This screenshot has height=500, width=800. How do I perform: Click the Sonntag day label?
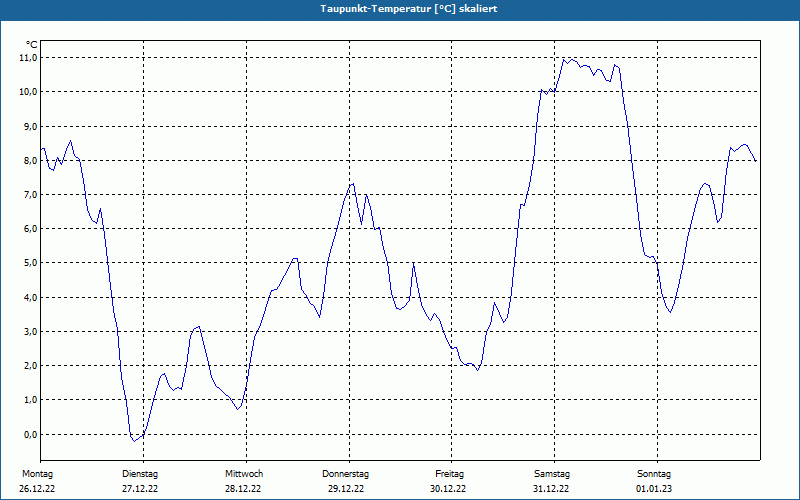click(x=654, y=474)
